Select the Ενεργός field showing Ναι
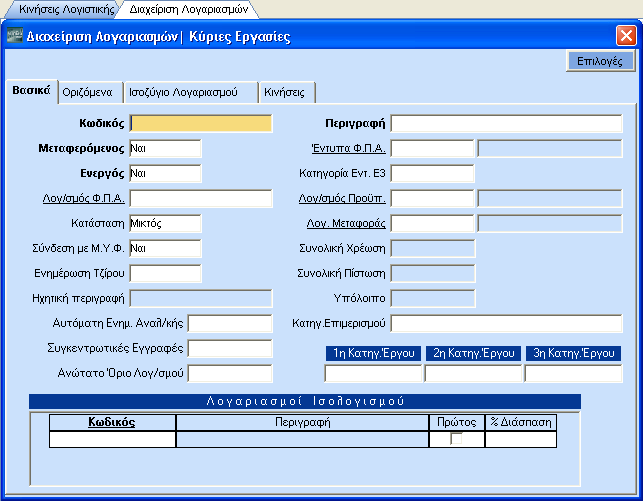 [165, 173]
